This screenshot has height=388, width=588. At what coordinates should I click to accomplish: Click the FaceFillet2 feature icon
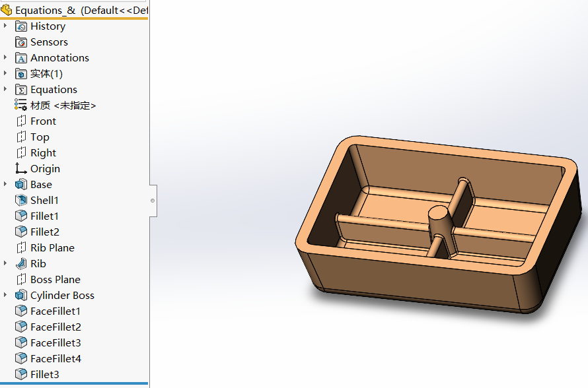pyautogui.click(x=21, y=327)
